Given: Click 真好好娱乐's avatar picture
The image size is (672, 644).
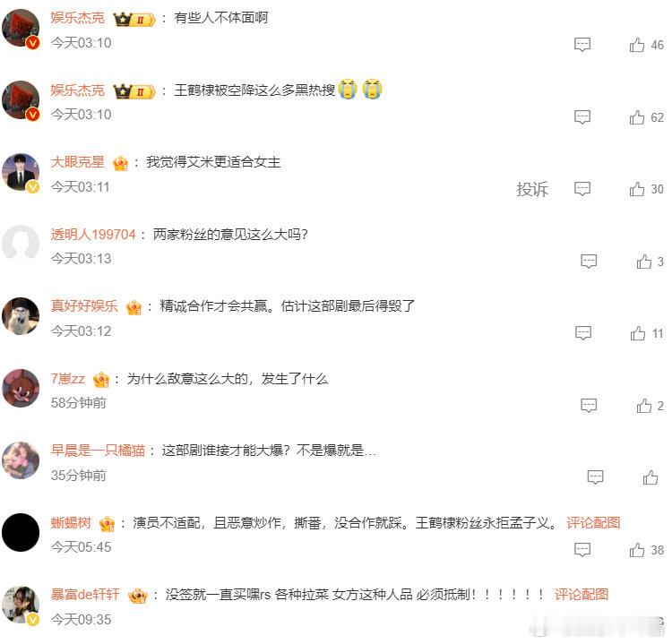Looking at the screenshot, I should coord(20,316).
